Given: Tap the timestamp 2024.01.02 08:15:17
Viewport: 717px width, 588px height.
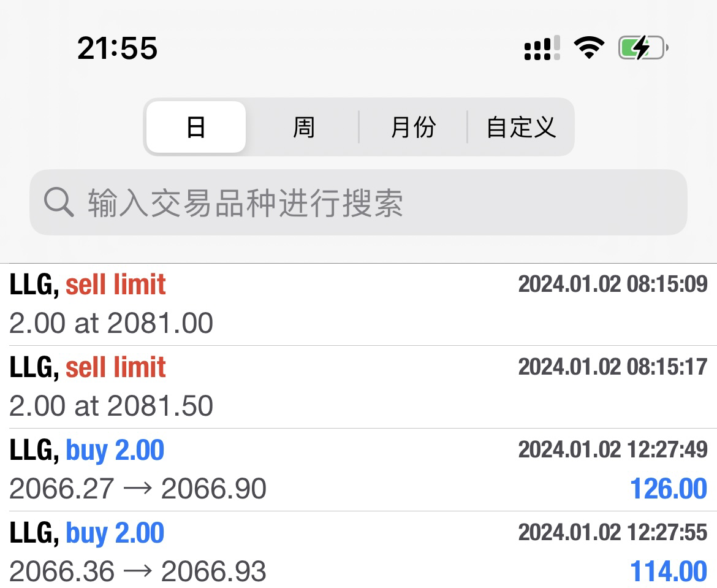Looking at the screenshot, I should click(x=613, y=367).
